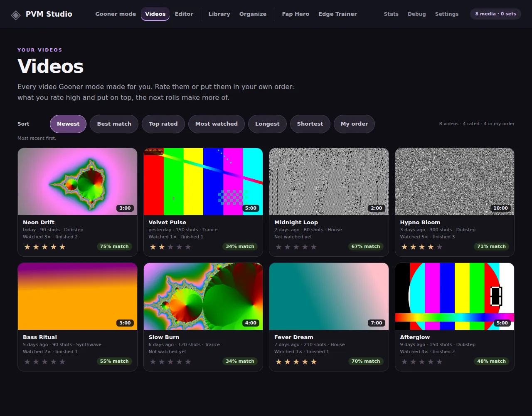This screenshot has width=532, height=416.
Task: Rate Slow Burn one star
Action: pyautogui.click(x=153, y=362)
